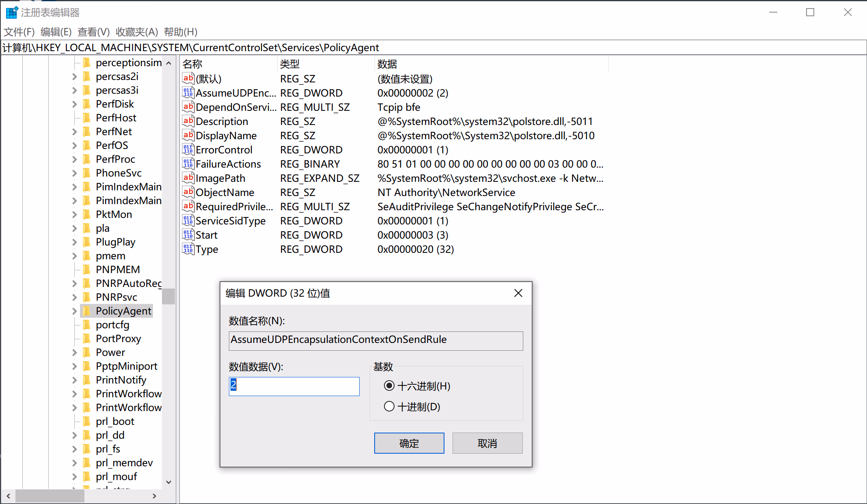Click the PolicyAgent folder icon
This screenshot has height=504, width=867.
86,311
